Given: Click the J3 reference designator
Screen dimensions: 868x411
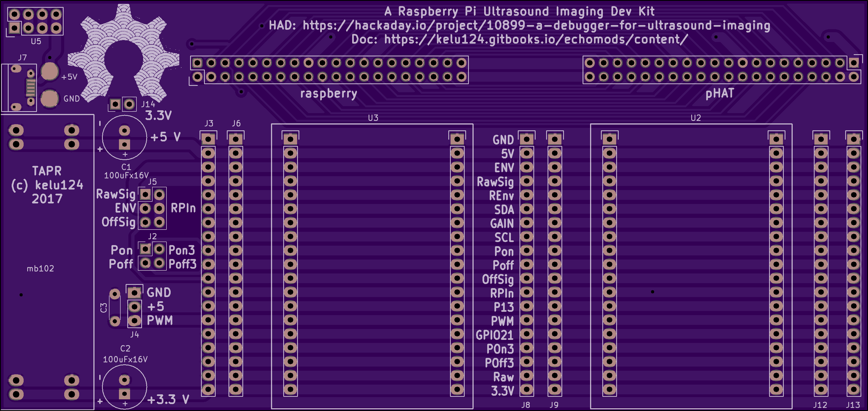Looking at the screenshot, I should [209, 123].
